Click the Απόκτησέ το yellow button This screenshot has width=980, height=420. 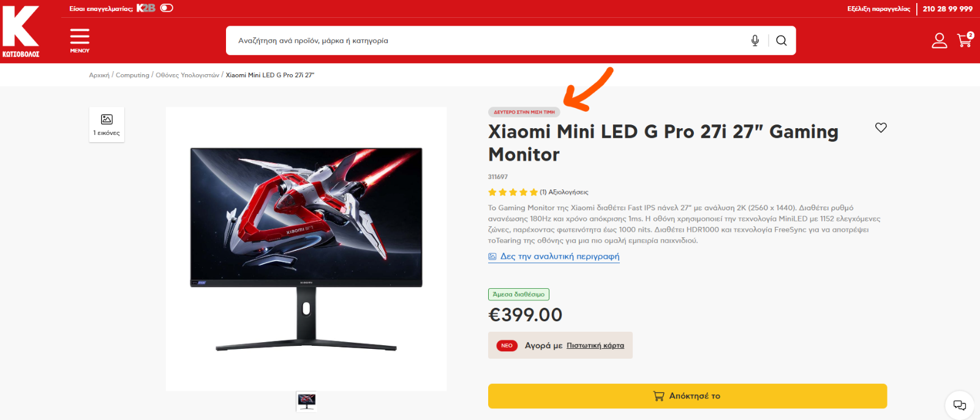(x=687, y=396)
